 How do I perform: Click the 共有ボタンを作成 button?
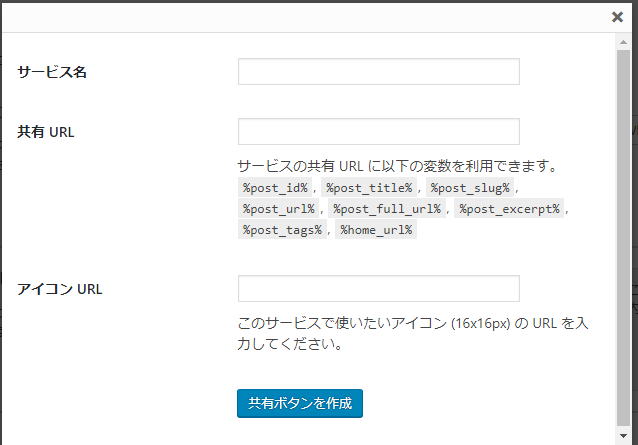pyautogui.click(x=300, y=404)
